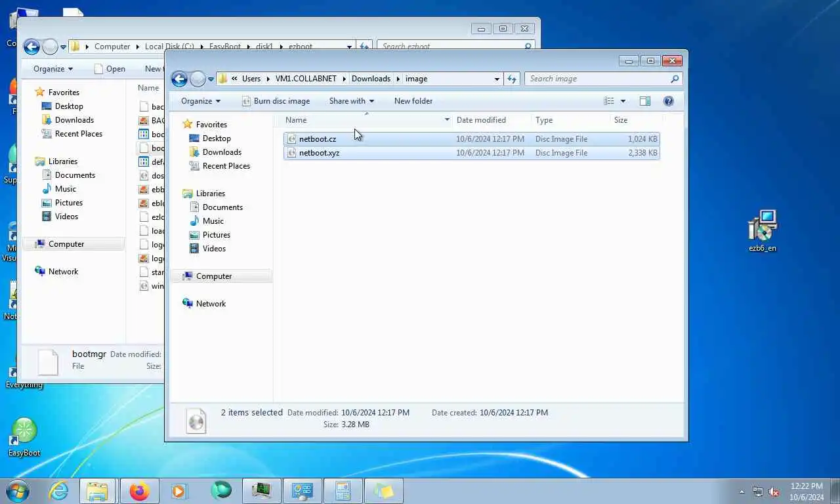Image resolution: width=840 pixels, height=504 pixels.
Task: Click the Forward arrow in image window
Action: tap(198, 79)
